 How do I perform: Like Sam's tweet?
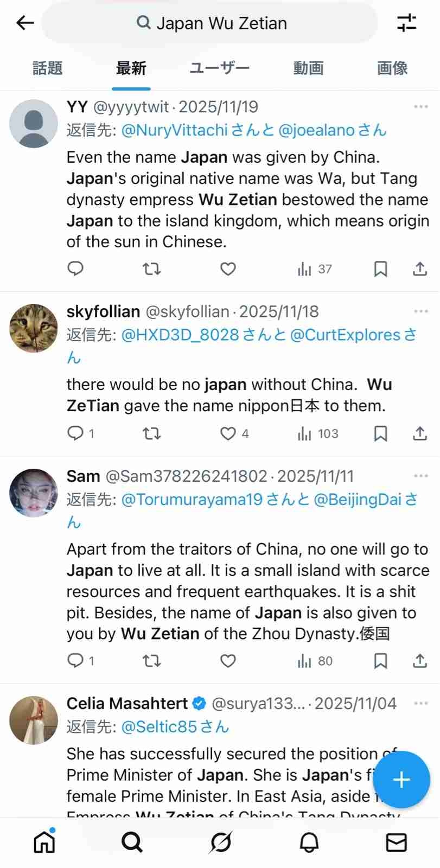[x=228, y=661]
